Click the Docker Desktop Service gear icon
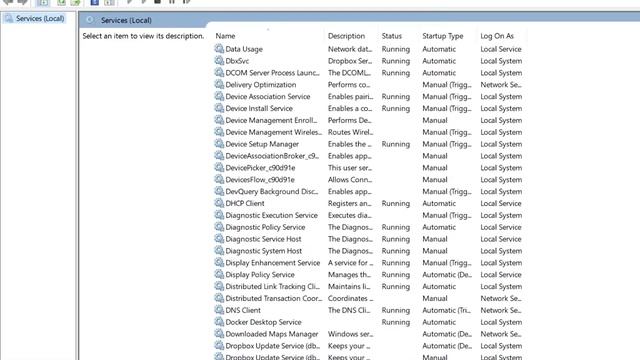The width and height of the screenshot is (640, 360). (219, 321)
